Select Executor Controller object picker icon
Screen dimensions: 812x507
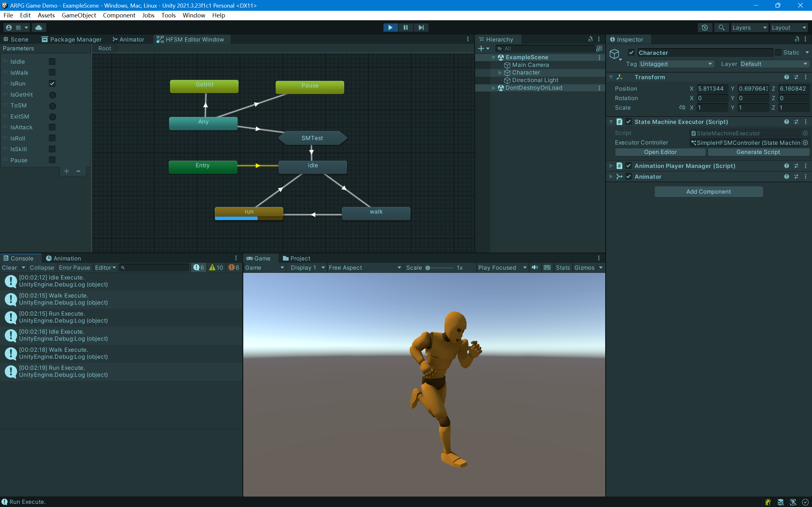click(x=805, y=143)
